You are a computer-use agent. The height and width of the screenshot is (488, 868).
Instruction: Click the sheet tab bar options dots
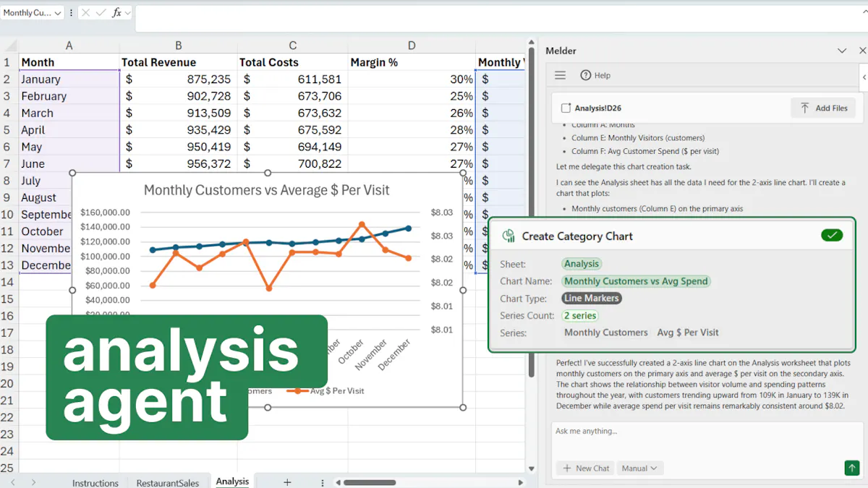(x=323, y=482)
